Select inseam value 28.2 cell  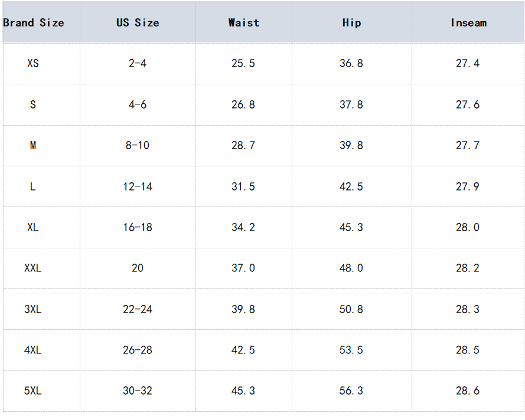pyautogui.click(x=468, y=268)
